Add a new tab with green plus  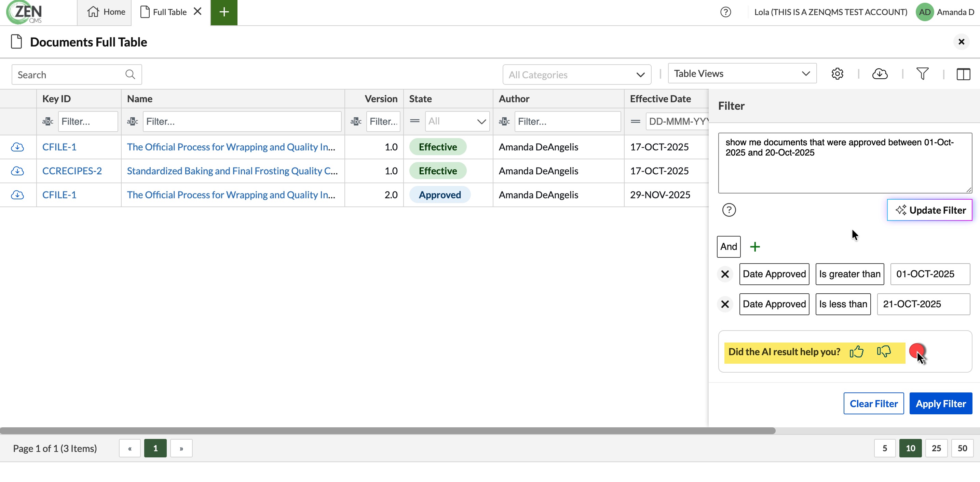(x=224, y=12)
